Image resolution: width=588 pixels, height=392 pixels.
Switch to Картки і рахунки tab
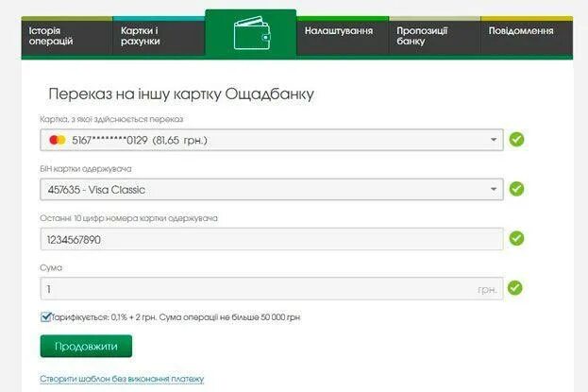(159, 36)
